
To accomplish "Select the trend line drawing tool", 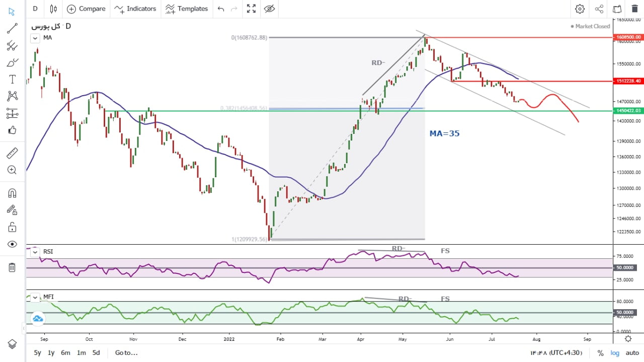I will (x=12, y=29).
